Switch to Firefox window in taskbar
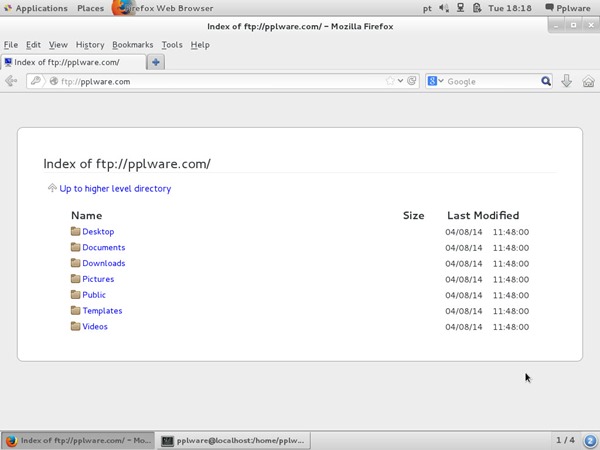This screenshot has height=450, width=600. pyautogui.click(x=78, y=440)
